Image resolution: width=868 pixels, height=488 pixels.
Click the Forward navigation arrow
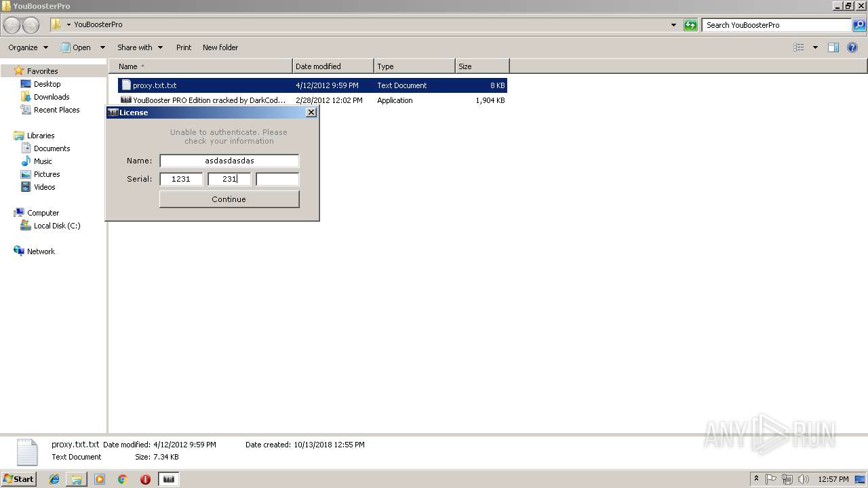31,25
